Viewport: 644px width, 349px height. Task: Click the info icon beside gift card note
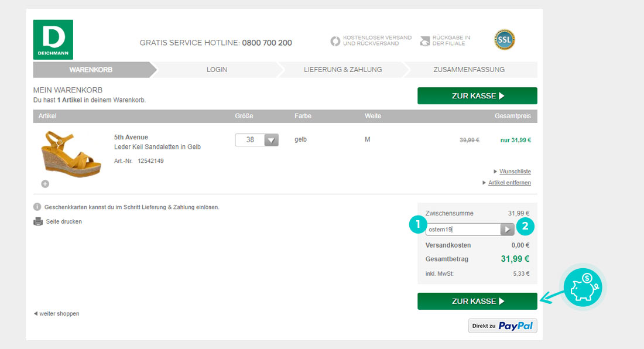[x=37, y=207]
